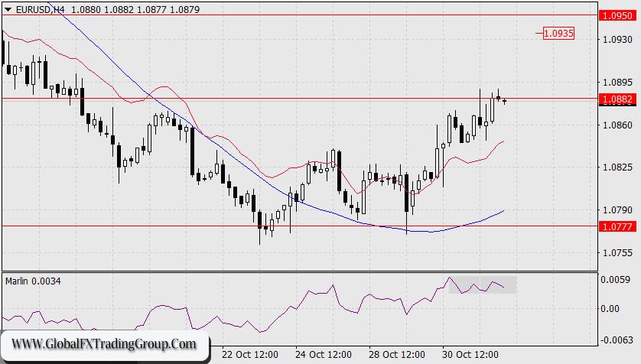Select the horizontal support line at 1.0777
The height and width of the screenshot is (364, 641).
pos(300,226)
